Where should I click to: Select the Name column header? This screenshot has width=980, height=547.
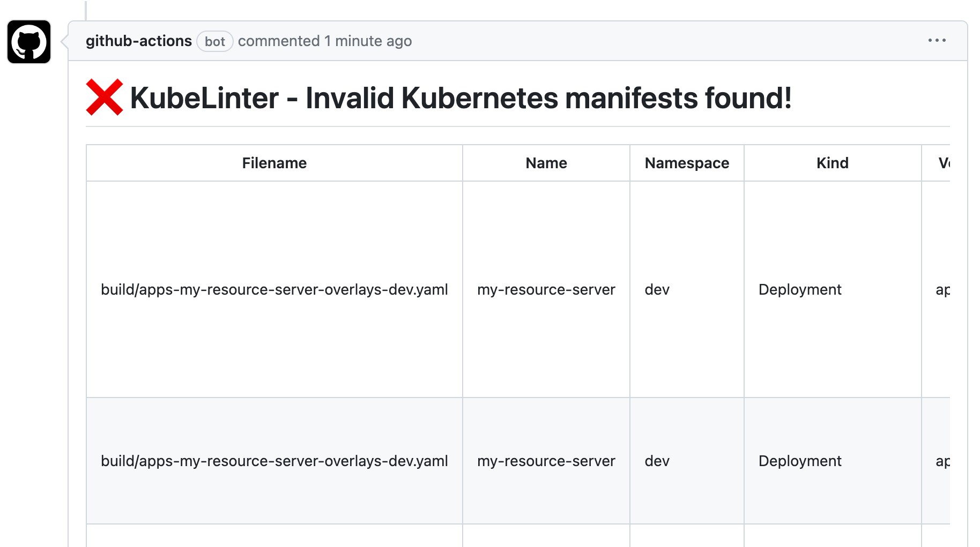click(546, 163)
